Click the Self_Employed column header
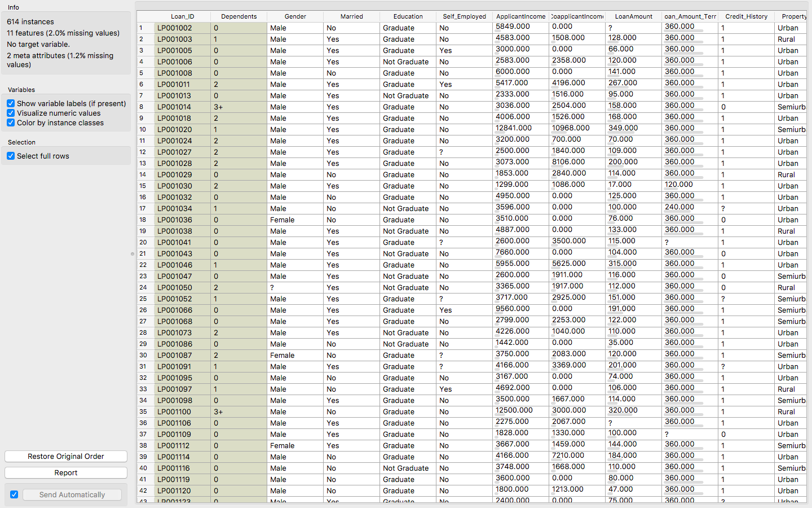The width and height of the screenshot is (812, 508). click(464, 16)
